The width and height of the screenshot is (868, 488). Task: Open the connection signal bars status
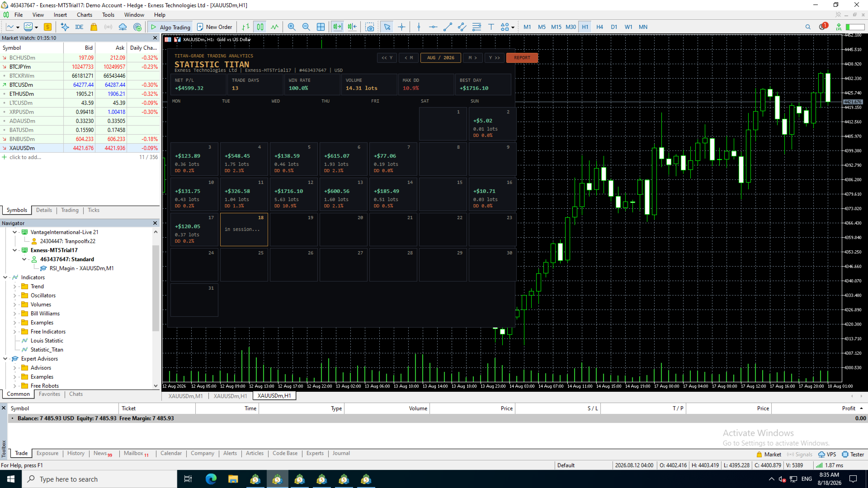819,465
